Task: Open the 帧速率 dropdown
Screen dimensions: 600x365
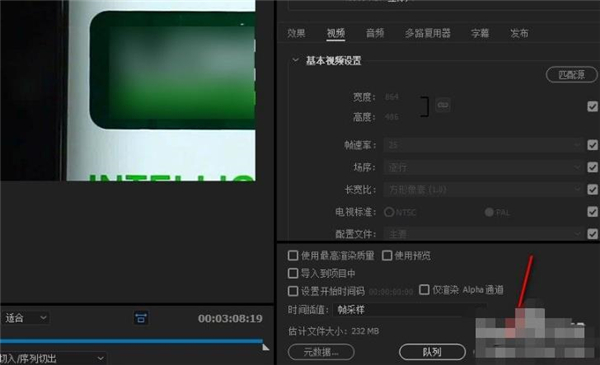Action: tap(483, 145)
